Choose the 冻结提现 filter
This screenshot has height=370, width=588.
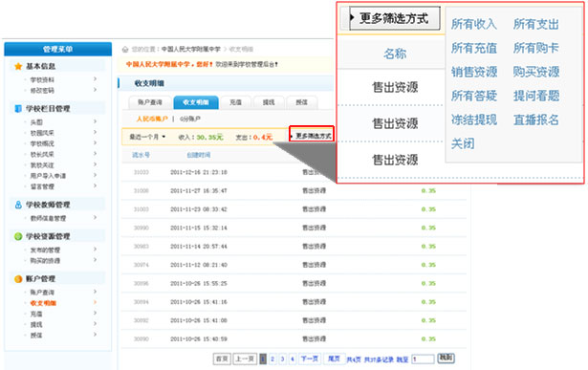(474, 120)
